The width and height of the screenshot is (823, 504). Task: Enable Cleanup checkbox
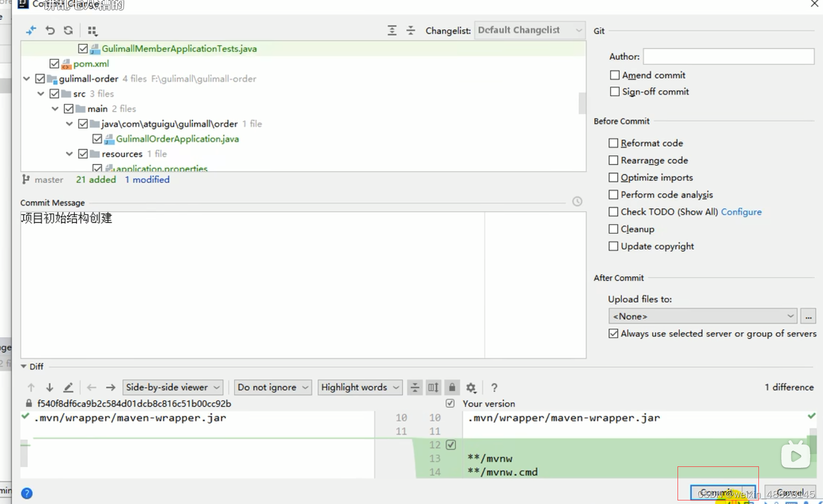coord(613,229)
